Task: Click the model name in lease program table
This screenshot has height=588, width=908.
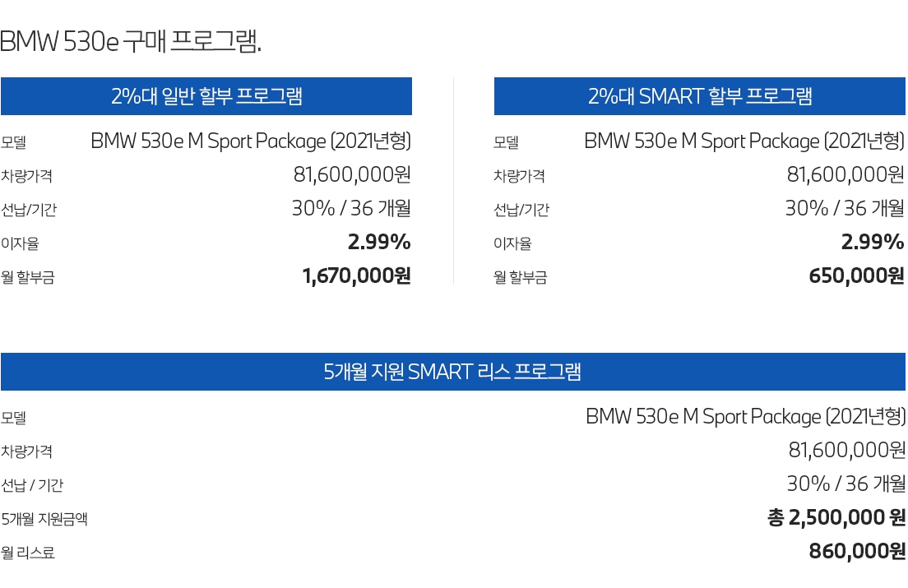Action: pyautogui.click(x=746, y=417)
